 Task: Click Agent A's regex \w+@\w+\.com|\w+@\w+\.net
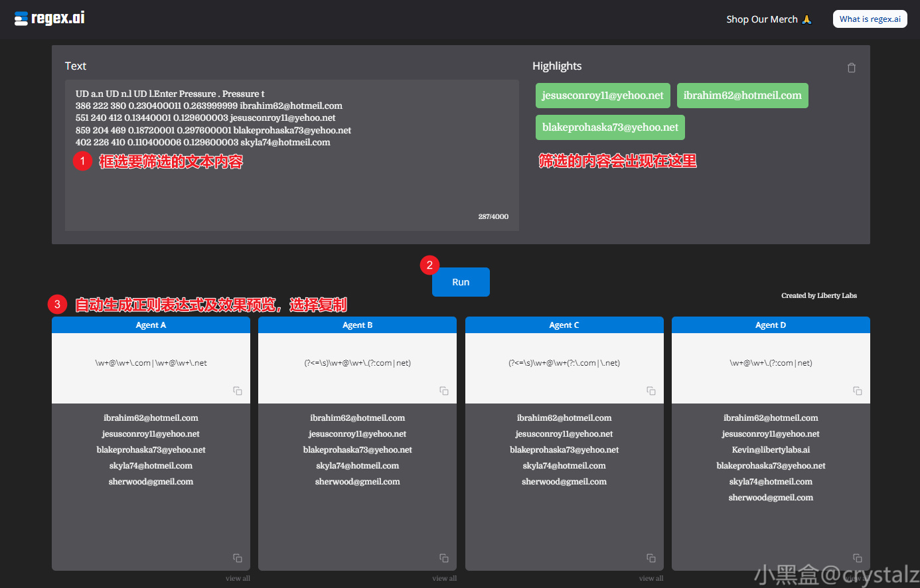point(151,363)
